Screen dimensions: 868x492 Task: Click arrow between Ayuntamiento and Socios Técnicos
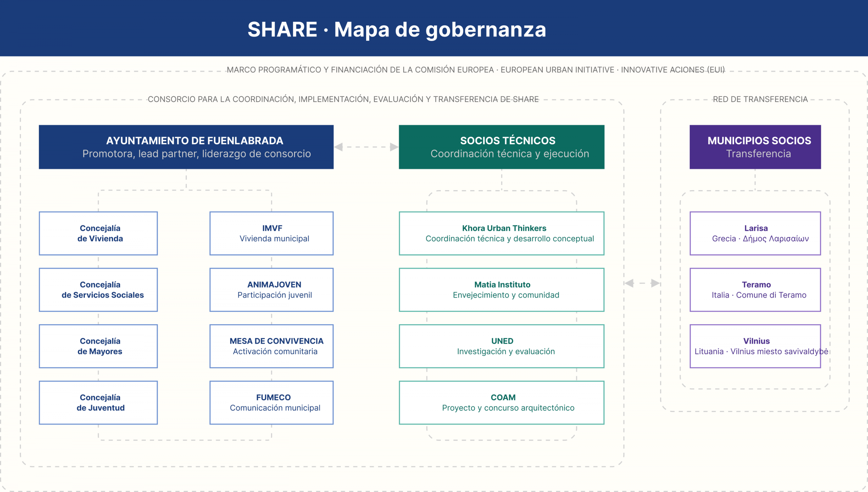pos(366,147)
